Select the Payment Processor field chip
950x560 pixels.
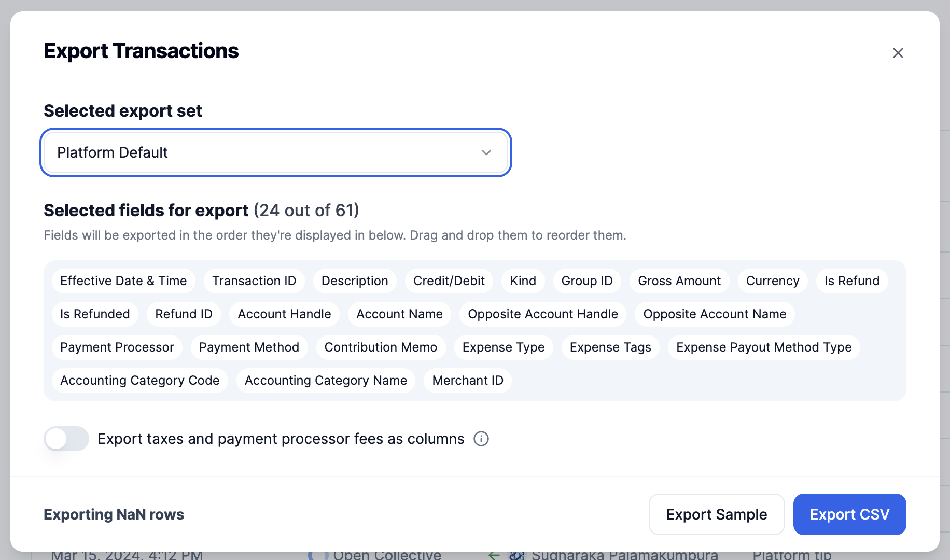[x=117, y=347]
